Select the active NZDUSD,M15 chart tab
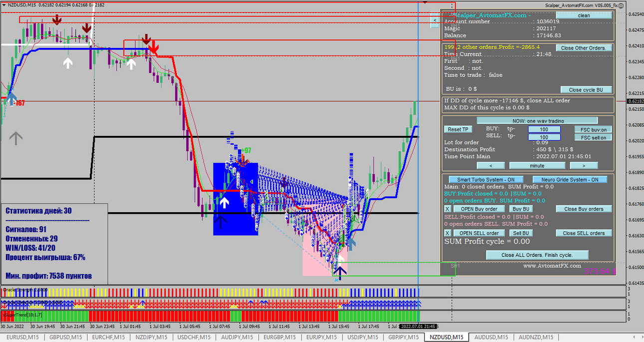Screen dimensions: 644x342 [x=446, y=338]
